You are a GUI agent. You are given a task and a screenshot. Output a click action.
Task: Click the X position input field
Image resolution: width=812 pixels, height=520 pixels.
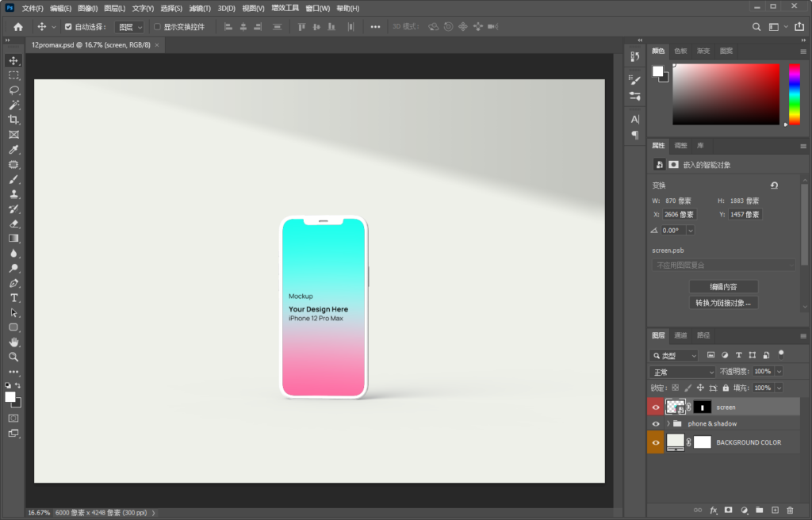[679, 215]
